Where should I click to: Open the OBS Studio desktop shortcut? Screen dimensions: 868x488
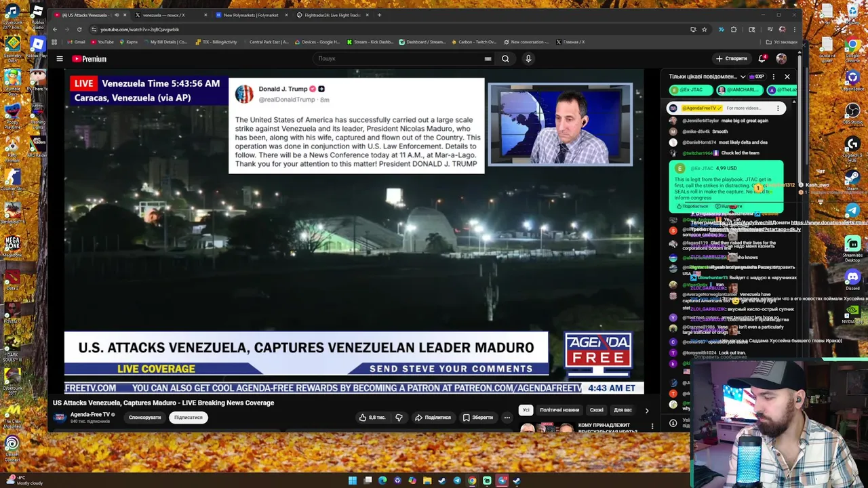[x=852, y=113]
